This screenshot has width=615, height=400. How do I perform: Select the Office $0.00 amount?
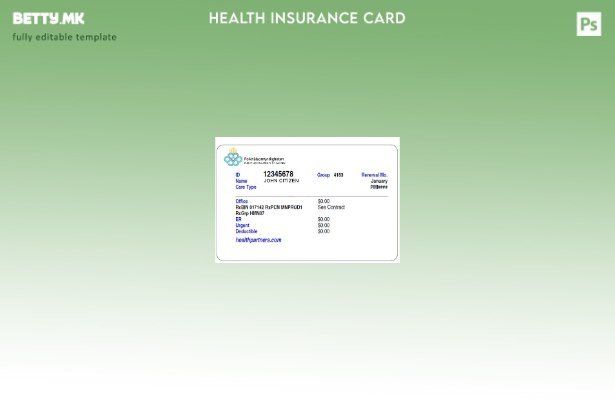pyautogui.click(x=323, y=201)
